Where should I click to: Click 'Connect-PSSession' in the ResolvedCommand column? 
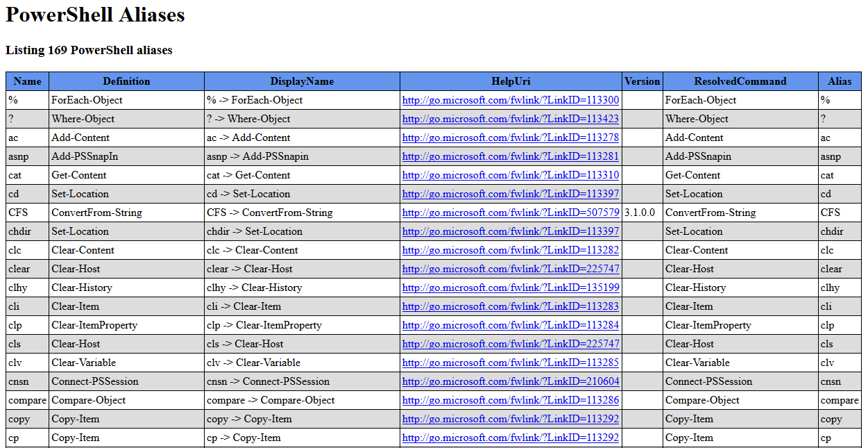point(708,381)
